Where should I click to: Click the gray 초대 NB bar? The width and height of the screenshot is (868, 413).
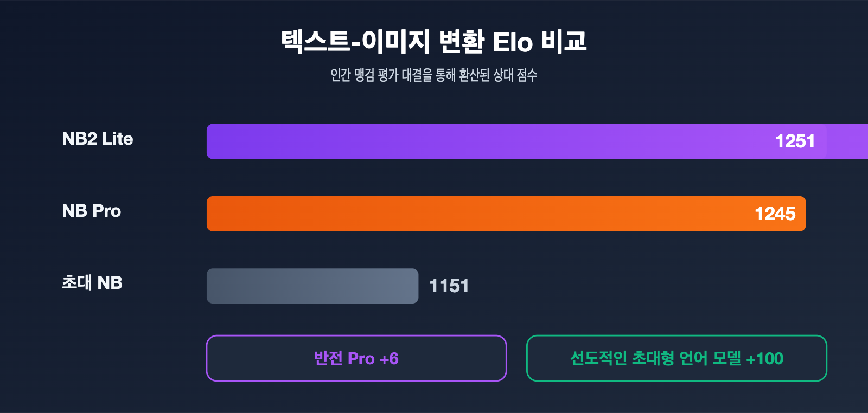click(x=312, y=286)
